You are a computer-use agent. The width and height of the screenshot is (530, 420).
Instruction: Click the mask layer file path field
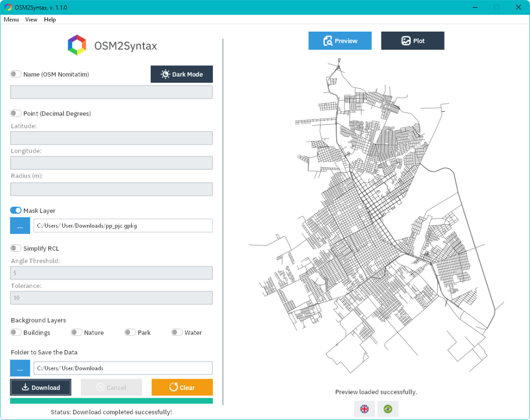pos(123,226)
